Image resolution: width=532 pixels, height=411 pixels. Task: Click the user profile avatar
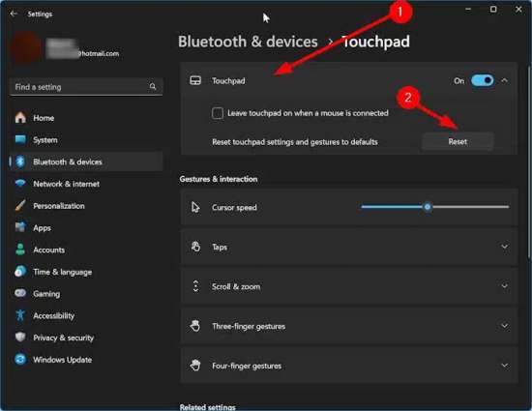(26, 47)
